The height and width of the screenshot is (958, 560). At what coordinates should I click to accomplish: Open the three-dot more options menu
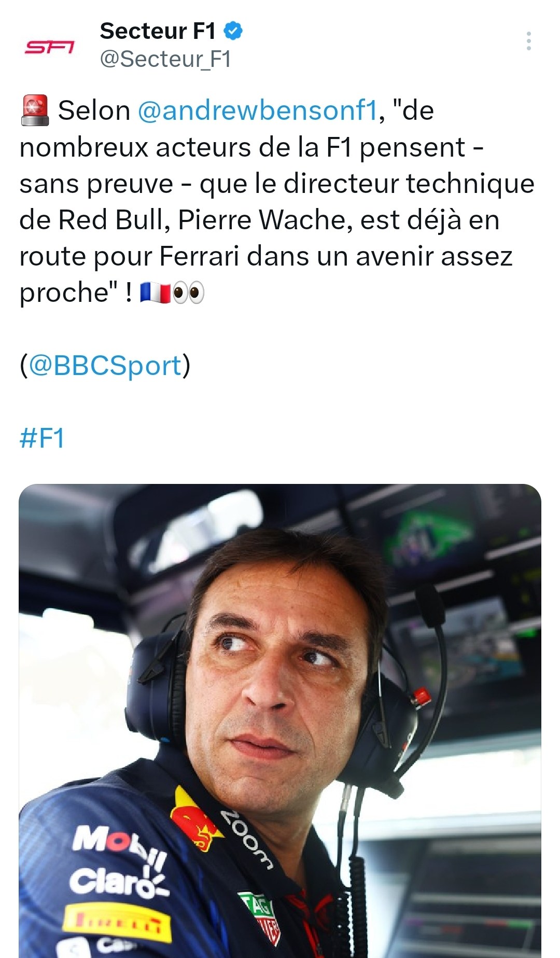pyautogui.click(x=528, y=41)
